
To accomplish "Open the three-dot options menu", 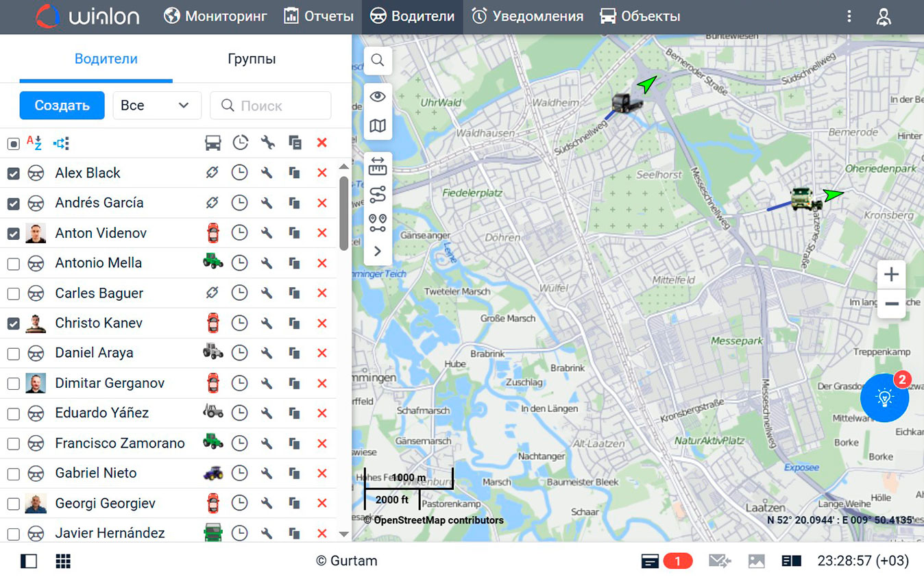I will pos(849,16).
